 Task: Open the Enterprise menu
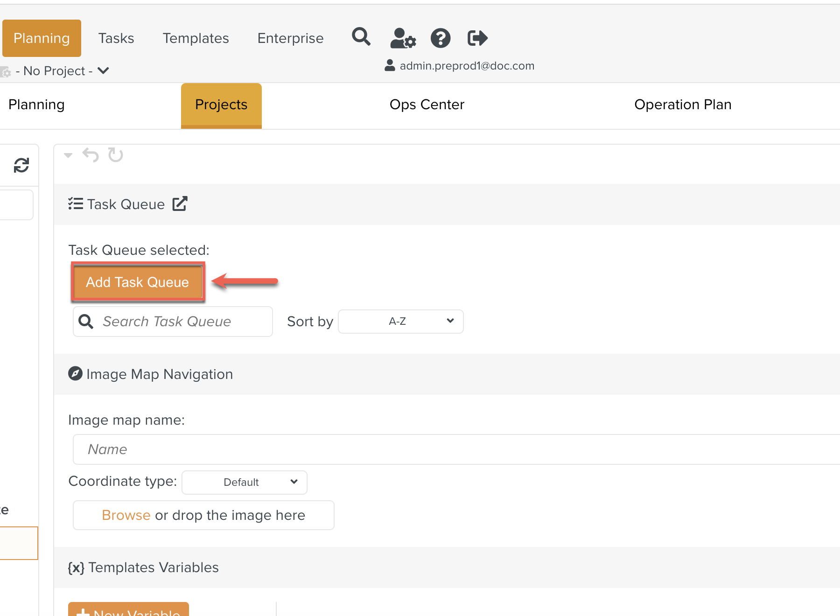[290, 38]
